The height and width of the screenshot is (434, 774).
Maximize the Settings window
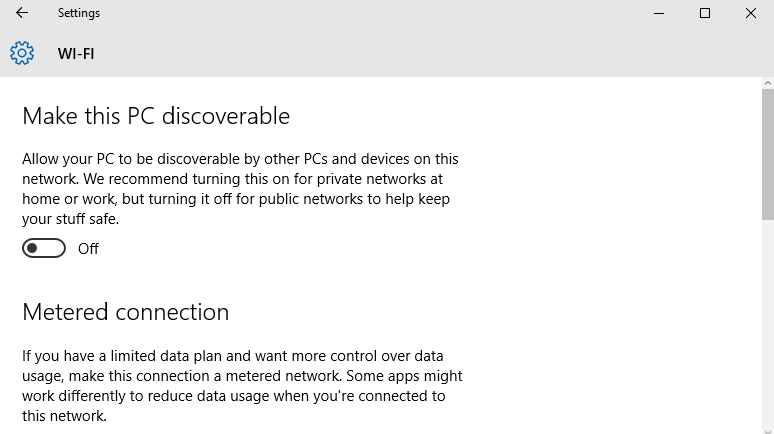pyautogui.click(x=705, y=13)
